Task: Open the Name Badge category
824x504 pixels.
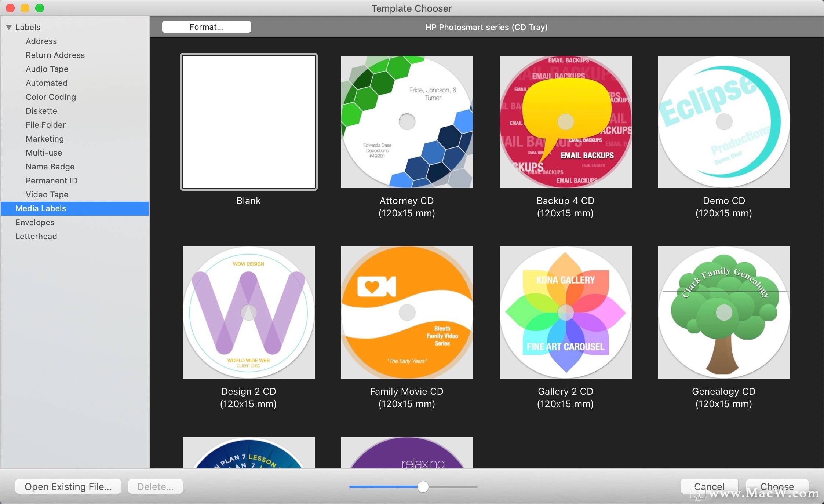Action: (50, 167)
